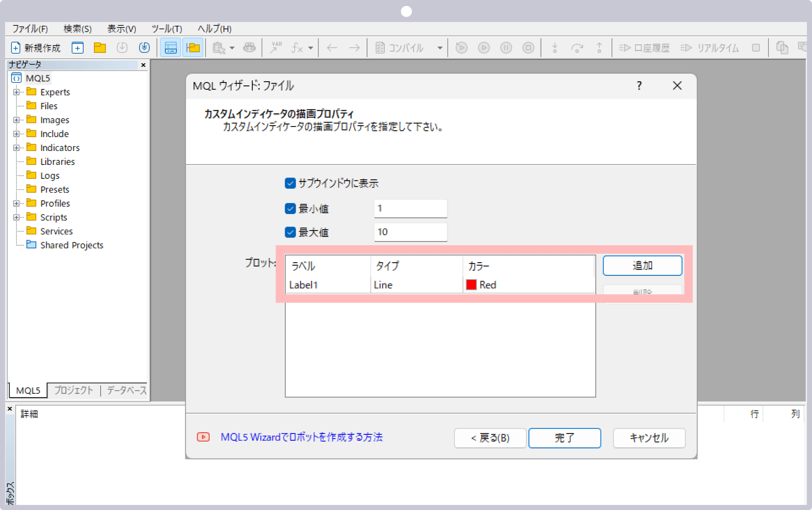Select the Line type cell
812x510 pixels.
[x=417, y=285]
